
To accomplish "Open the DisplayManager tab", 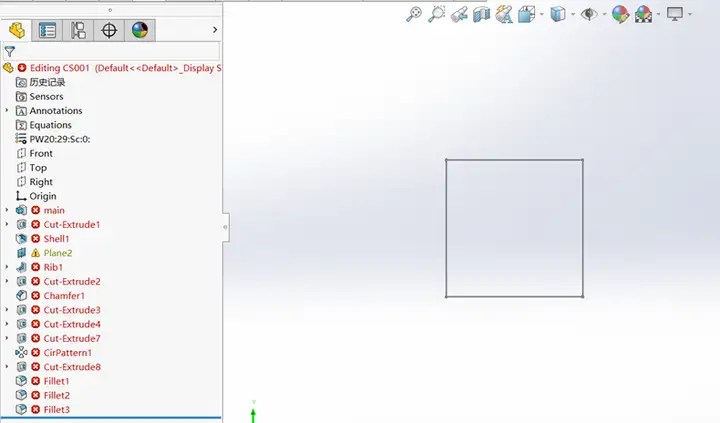I will 140,30.
